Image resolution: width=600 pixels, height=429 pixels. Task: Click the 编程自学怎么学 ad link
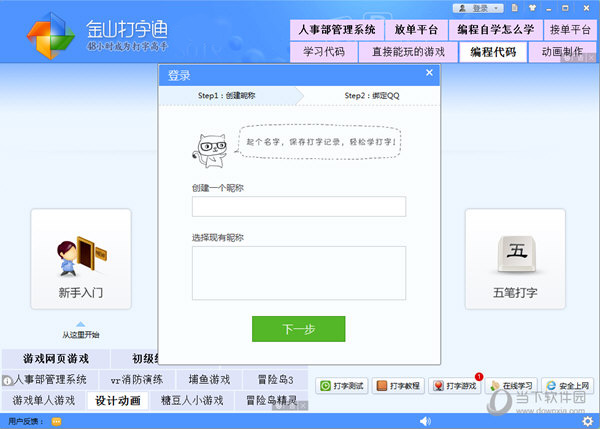496,30
